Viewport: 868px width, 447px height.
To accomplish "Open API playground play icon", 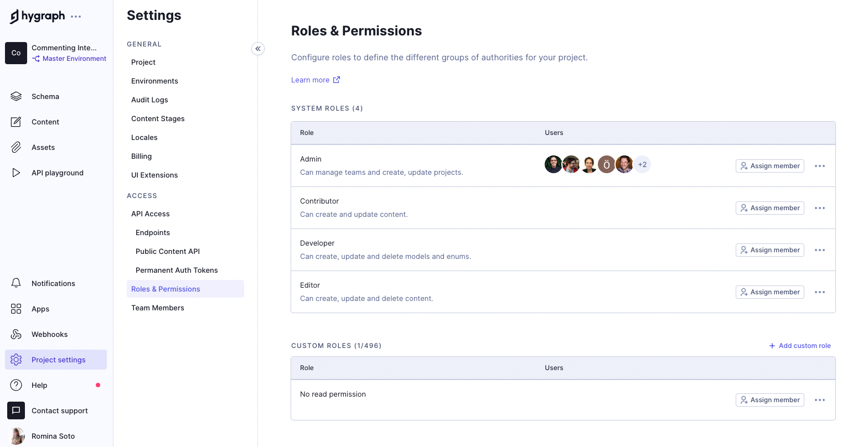I will (16, 173).
